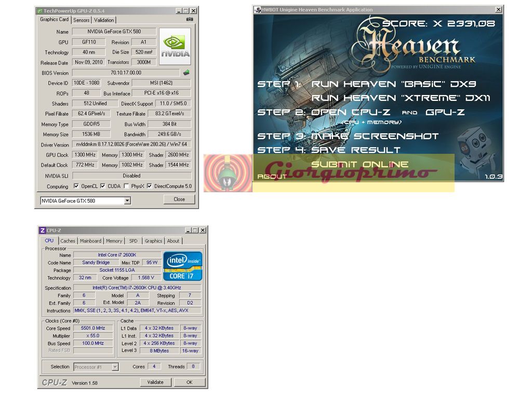The width and height of the screenshot is (532, 399).
Task: Click the Driver Version field in GPU-Z
Action: (x=131, y=144)
